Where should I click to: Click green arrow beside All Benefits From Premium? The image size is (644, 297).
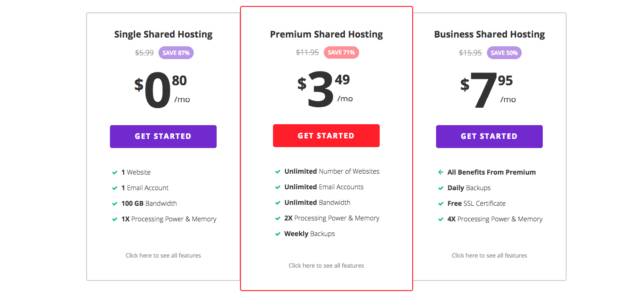[x=441, y=173]
